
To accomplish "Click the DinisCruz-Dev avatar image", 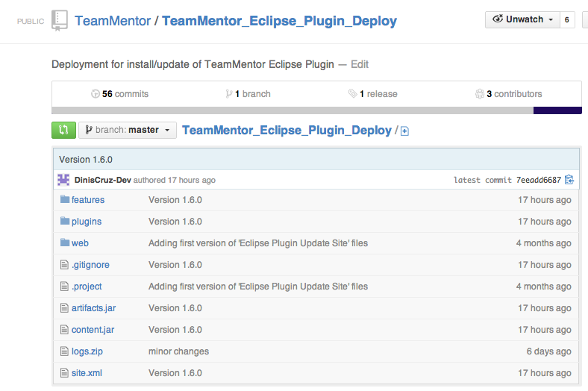I will pyautogui.click(x=63, y=180).
